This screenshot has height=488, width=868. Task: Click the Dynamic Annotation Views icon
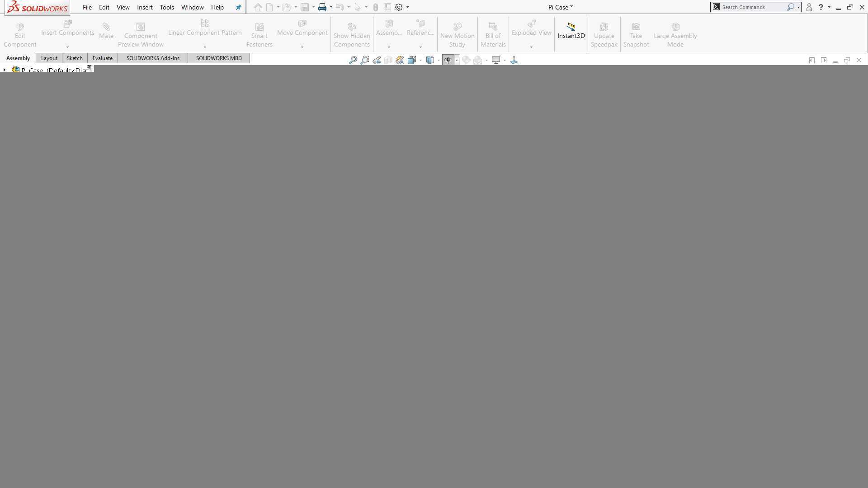point(400,60)
